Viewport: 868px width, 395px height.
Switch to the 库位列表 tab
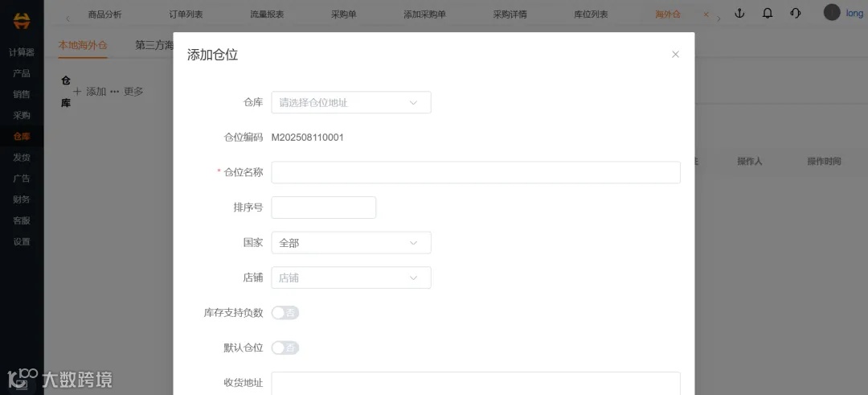(591, 14)
